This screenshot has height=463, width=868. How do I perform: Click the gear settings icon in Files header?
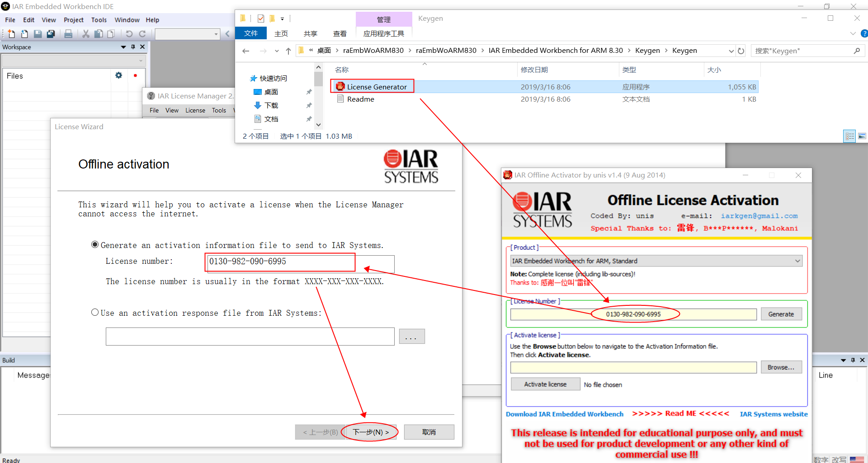118,75
